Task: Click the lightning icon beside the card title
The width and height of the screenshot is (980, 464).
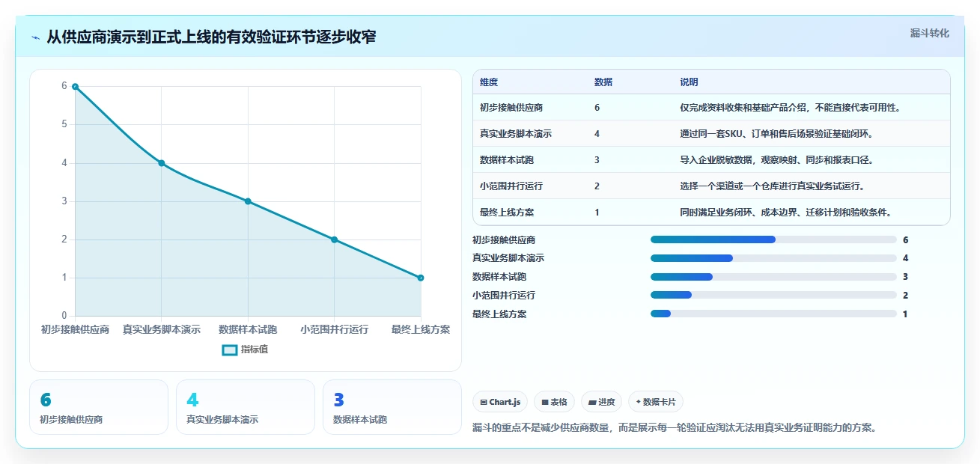Action: tap(35, 37)
